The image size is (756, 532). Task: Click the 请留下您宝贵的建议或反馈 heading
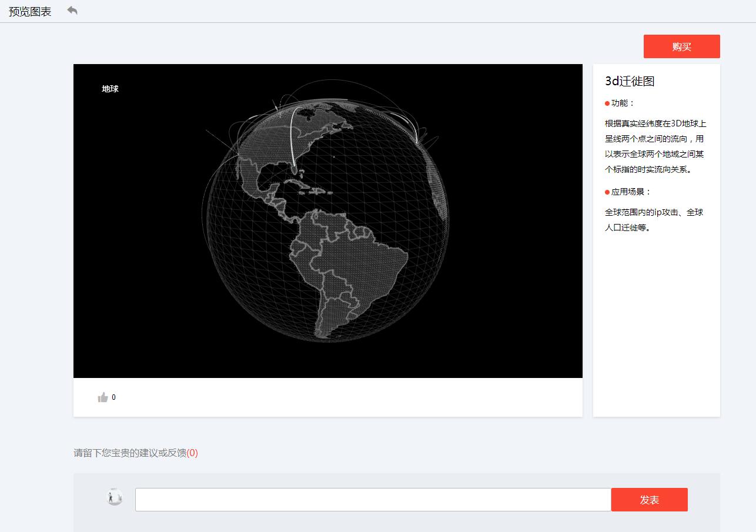(130, 453)
